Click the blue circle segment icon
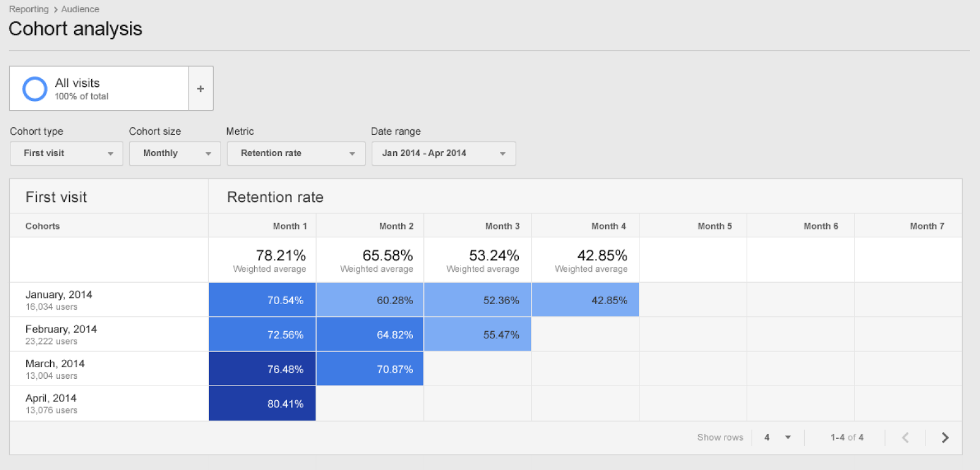 point(35,89)
